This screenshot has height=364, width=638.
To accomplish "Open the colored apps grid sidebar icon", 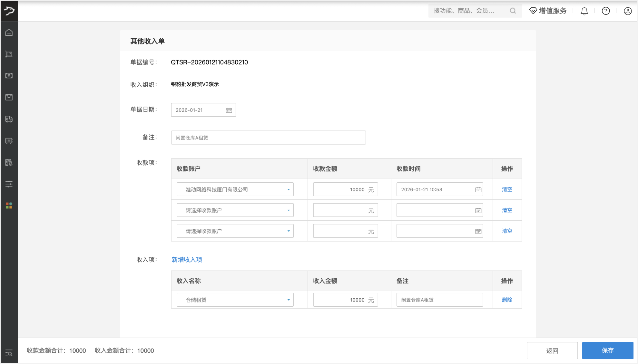I will 9,206.
